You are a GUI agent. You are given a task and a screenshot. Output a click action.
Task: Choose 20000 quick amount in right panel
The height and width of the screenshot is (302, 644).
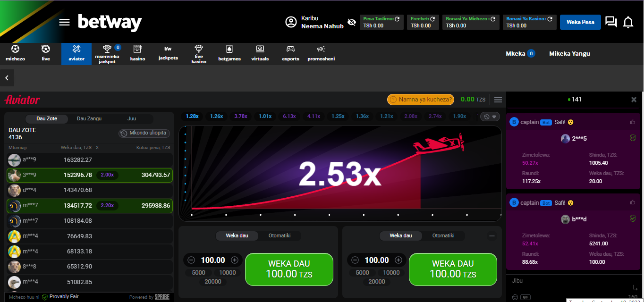[377, 281]
